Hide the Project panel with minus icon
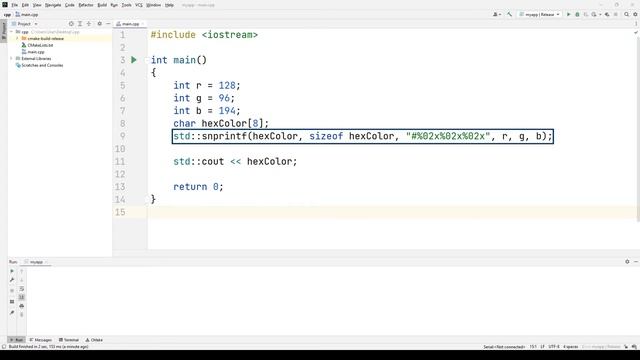Viewport: 640px width, 360px height. click(108, 24)
